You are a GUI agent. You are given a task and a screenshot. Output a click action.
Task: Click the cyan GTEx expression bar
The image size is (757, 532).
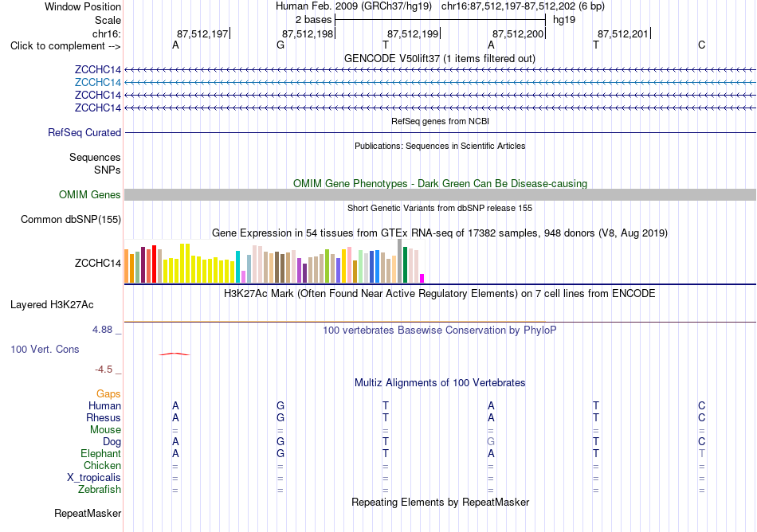tap(238, 267)
